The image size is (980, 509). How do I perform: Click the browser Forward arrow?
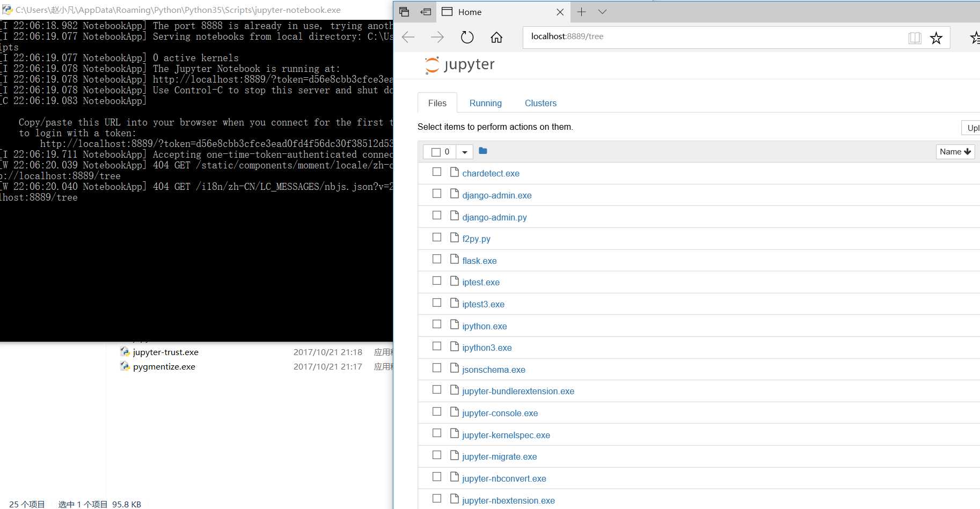click(437, 37)
